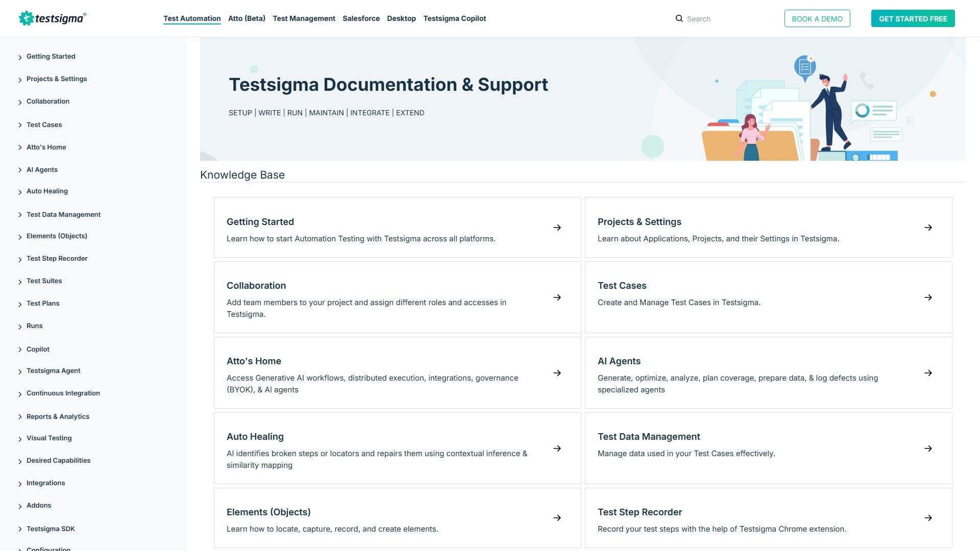This screenshot has width=980, height=551.
Task: Open the Elements (Objects) card title
Action: click(x=268, y=512)
